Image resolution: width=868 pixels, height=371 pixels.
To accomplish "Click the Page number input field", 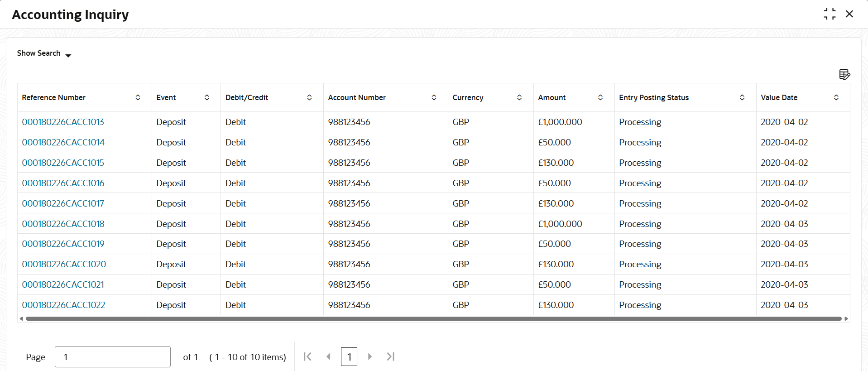I will [x=113, y=357].
